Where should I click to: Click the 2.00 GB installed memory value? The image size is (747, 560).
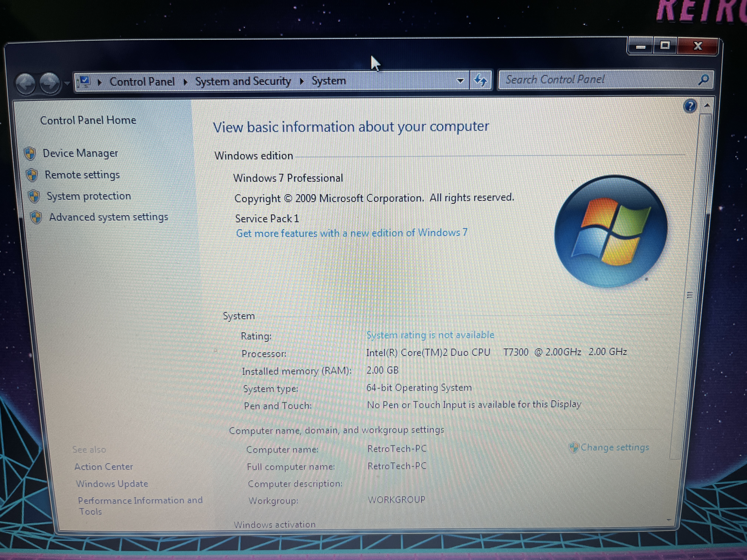click(x=382, y=370)
